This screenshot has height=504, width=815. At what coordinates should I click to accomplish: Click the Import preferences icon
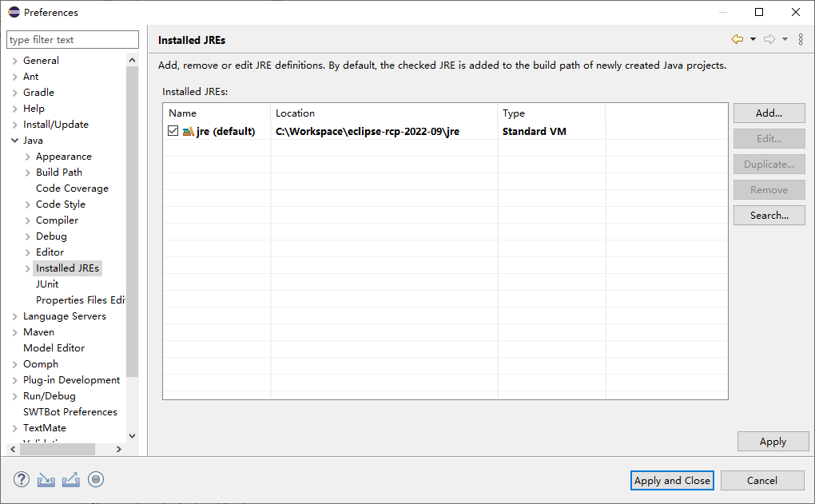tap(46, 479)
